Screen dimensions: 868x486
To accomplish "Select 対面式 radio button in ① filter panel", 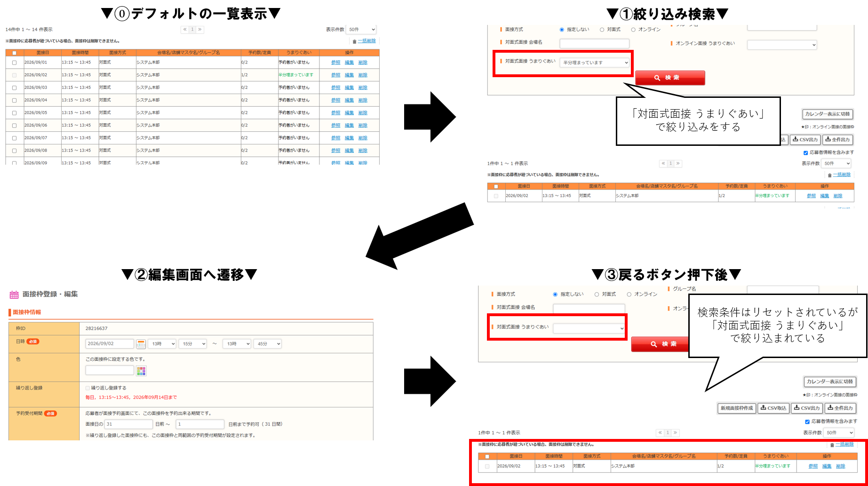I will (602, 30).
